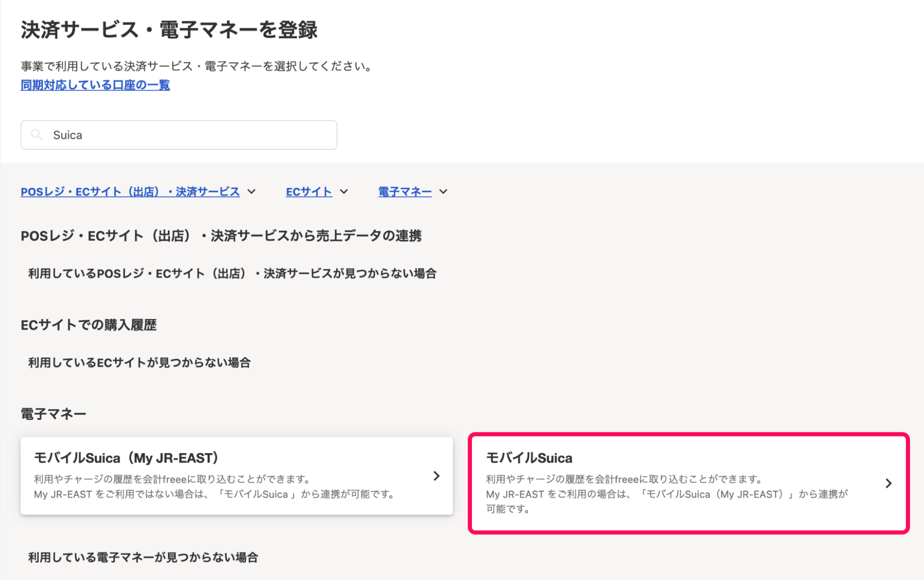Open the モバイルSuica（My JR-EAST）card
The height and width of the screenshot is (580, 924).
237,476
